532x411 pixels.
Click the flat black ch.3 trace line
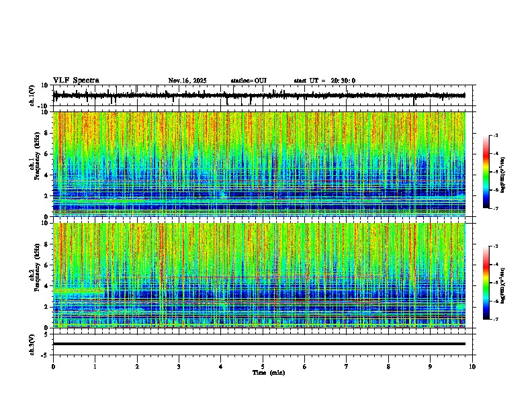(259, 344)
